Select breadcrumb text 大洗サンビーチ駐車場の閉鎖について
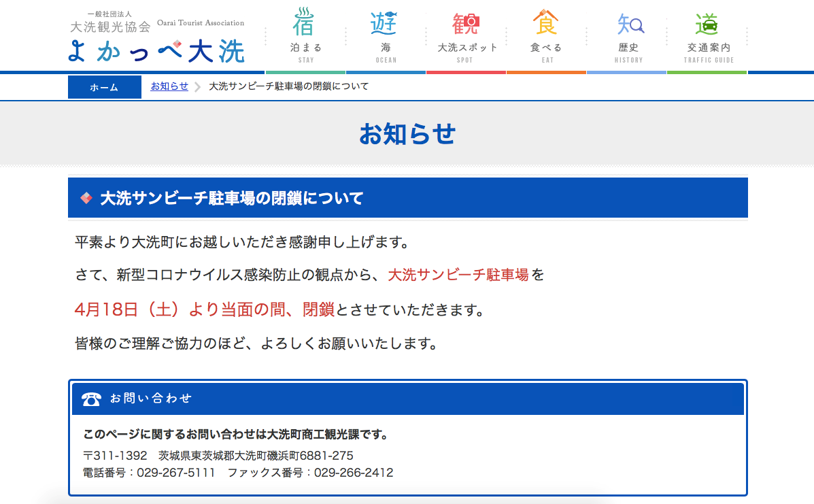 point(288,86)
